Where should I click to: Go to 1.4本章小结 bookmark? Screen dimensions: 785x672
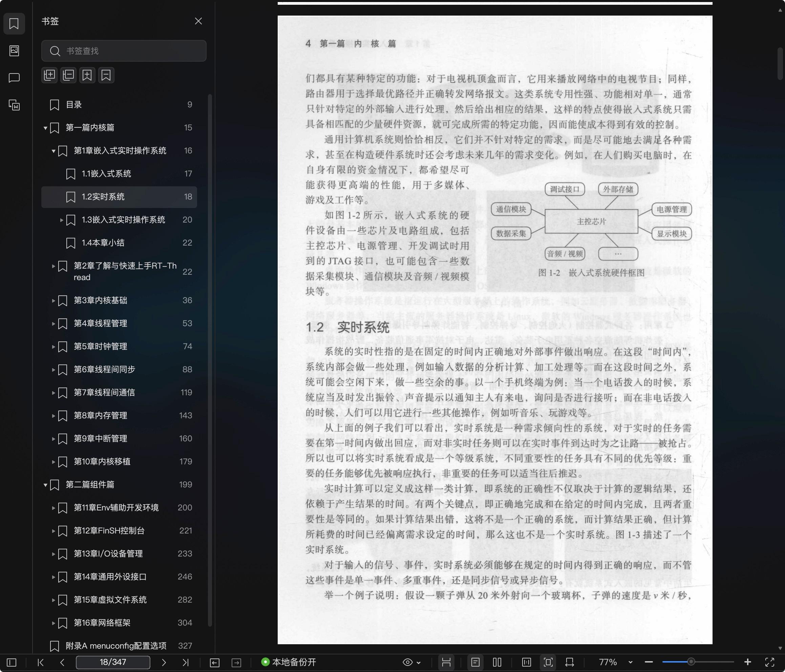point(119,243)
